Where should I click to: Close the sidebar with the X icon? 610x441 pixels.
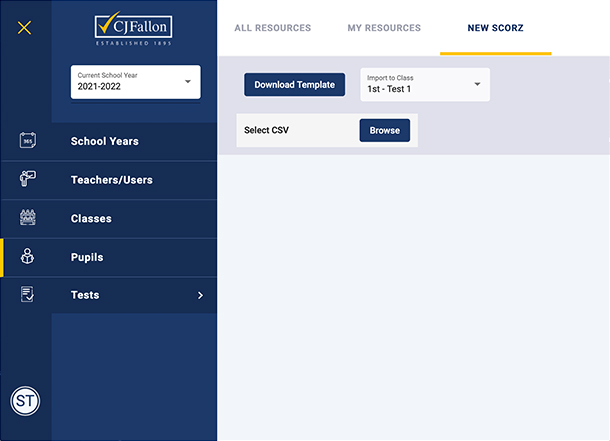25,28
